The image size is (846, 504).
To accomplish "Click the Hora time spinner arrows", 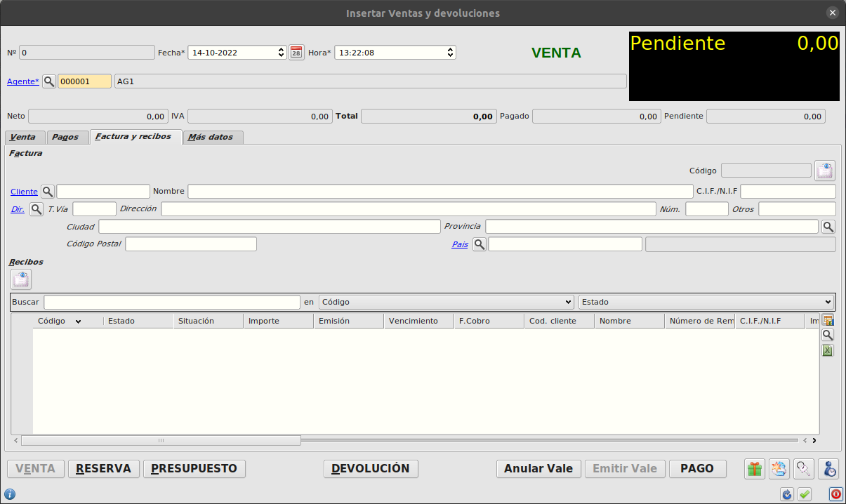I will pyautogui.click(x=451, y=53).
